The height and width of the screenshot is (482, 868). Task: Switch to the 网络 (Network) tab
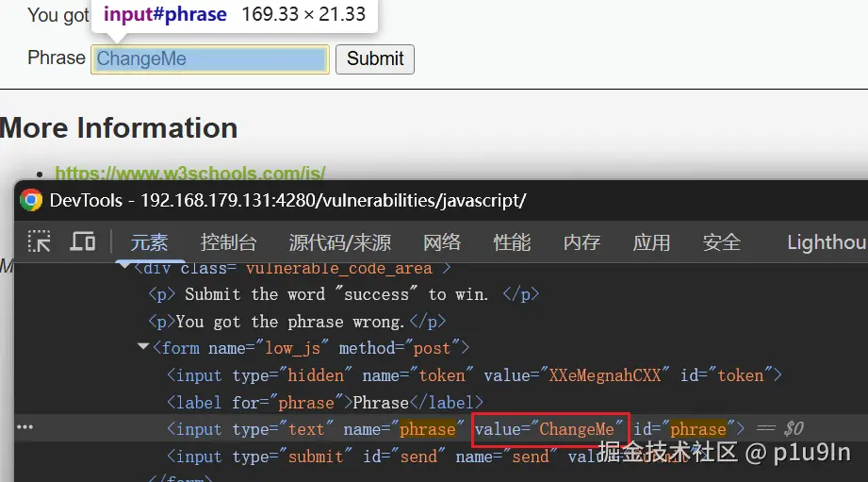(x=442, y=242)
